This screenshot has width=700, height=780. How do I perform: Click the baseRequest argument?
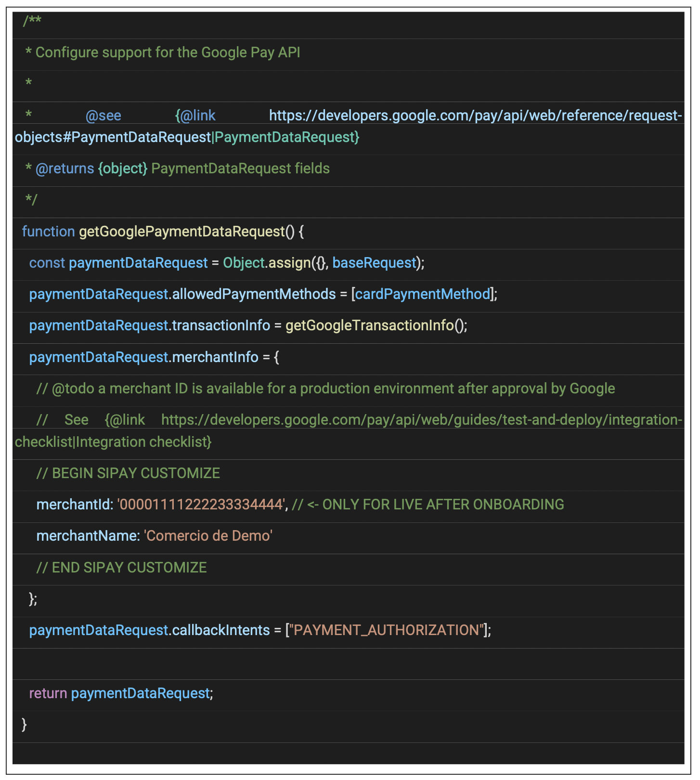[374, 263]
